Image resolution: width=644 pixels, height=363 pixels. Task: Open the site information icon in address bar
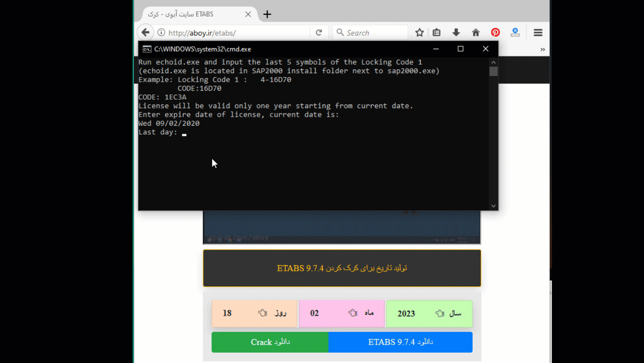pos(161,33)
